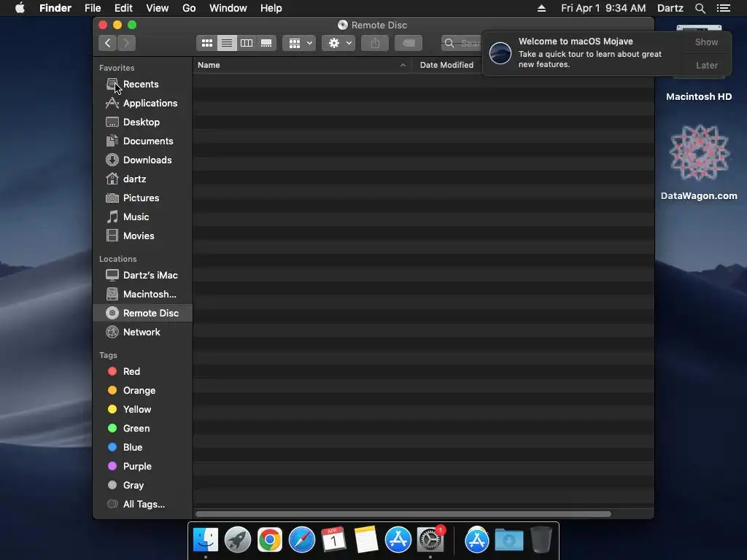The image size is (747, 560).
Task: Open Notes in the Dock
Action: (366, 540)
